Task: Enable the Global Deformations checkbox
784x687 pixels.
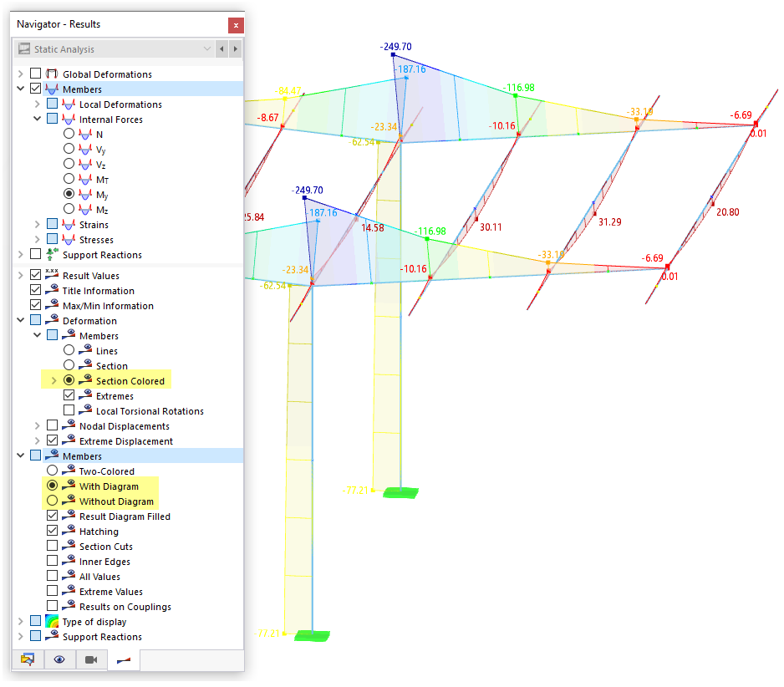Action: pos(35,74)
